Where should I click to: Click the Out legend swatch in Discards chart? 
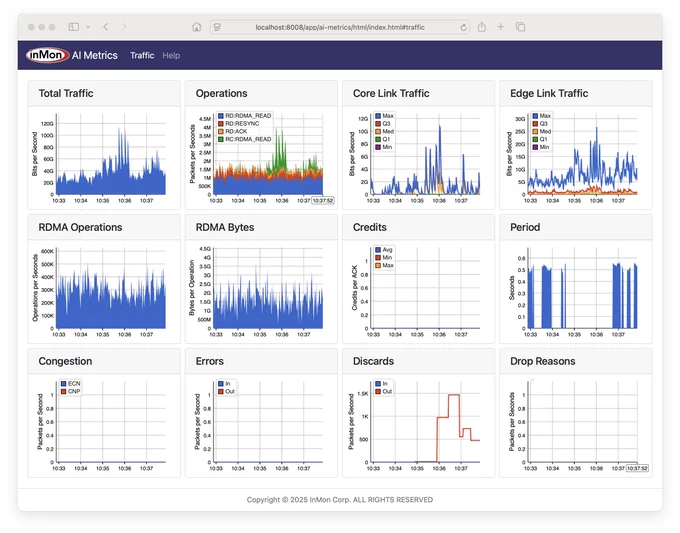[x=378, y=392]
